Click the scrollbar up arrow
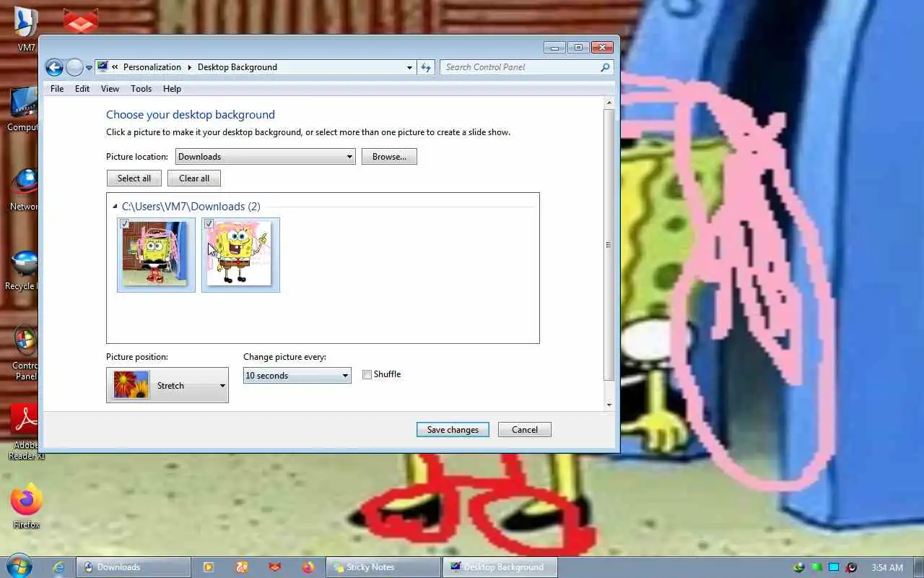Screen dimensions: 924x578 (x=609, y=103)
